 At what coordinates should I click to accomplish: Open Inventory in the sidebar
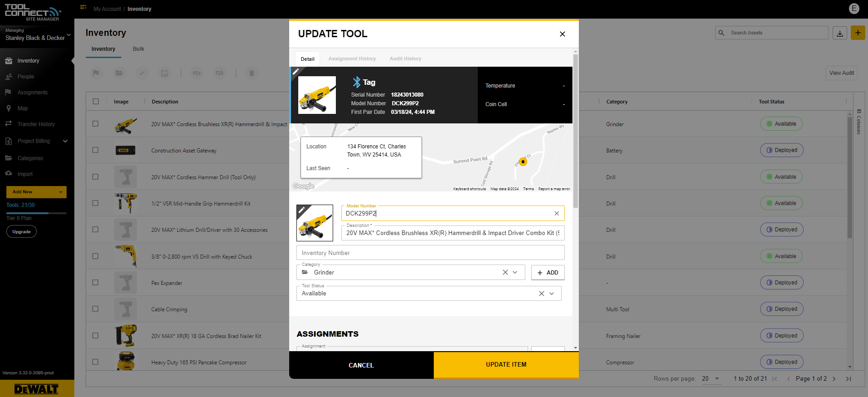[x=28, y=61]
